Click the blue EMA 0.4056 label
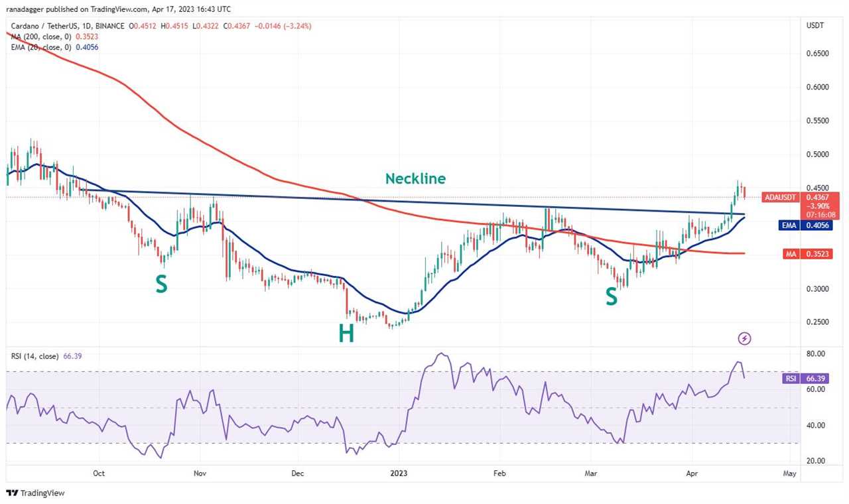This screenshot has height=504, width=849. pyautogui.click(x=806, y=225)
